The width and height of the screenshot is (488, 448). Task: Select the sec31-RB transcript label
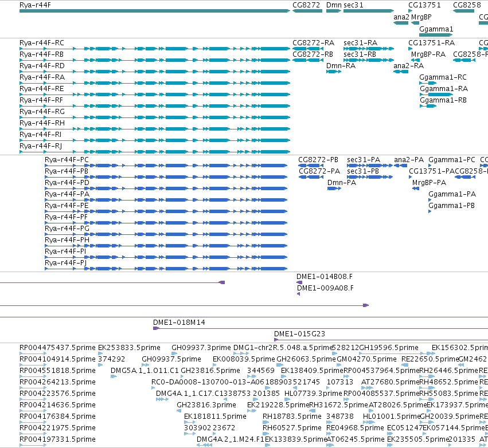pyautogui.click(x=360, y=54)
